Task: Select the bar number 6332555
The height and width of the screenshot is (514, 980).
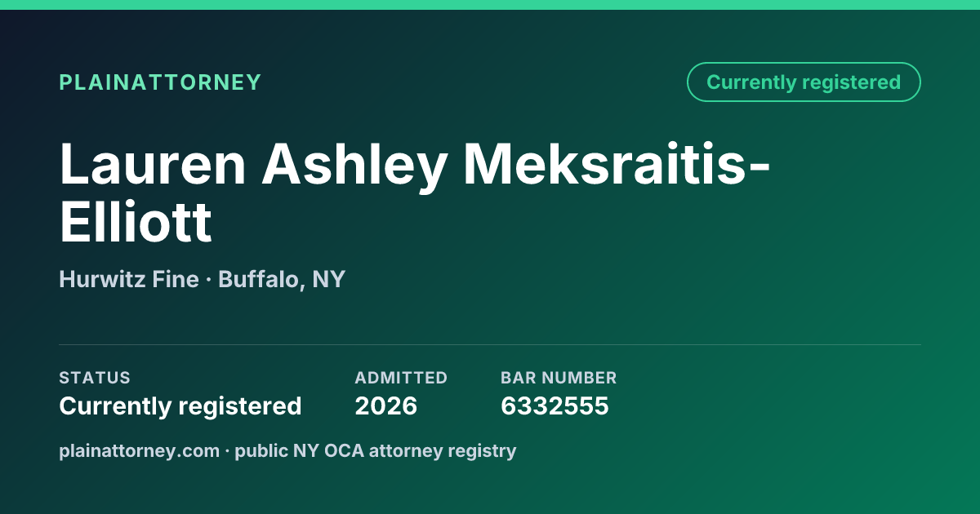Action: point(555,405)
